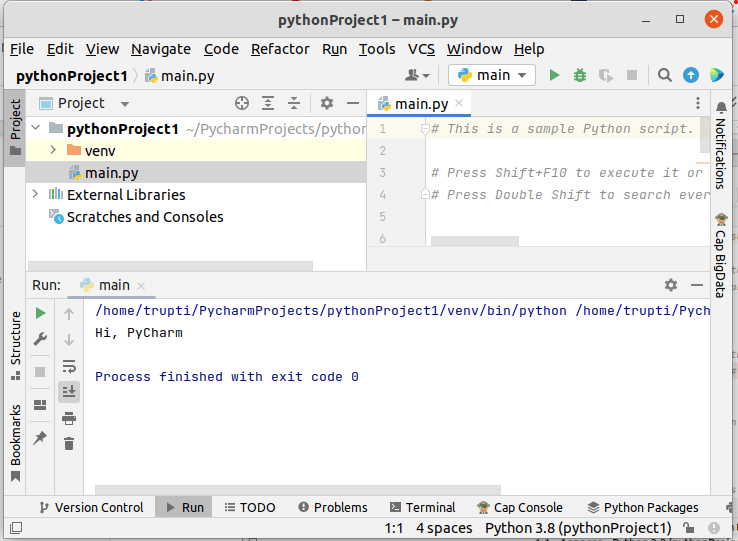
Task: Click the wrench icon in Run panel
Action: click(x=40, y=340)
